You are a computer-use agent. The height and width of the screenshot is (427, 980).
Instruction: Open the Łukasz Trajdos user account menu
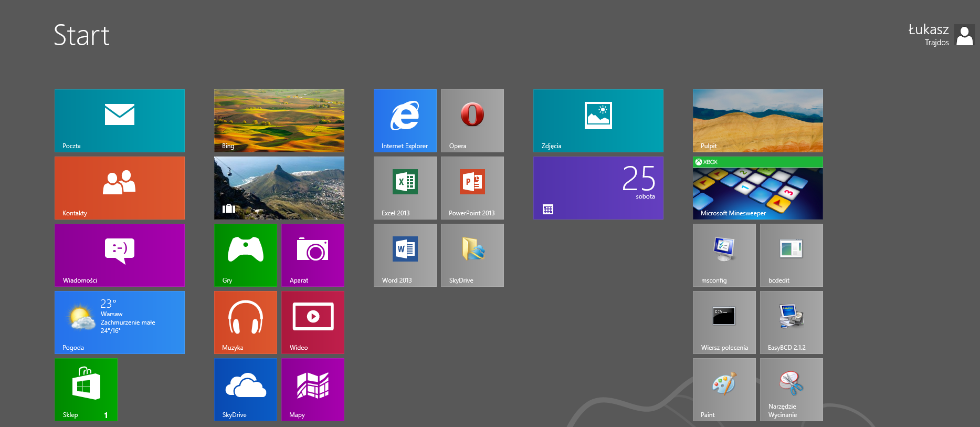tap(941, 35)
